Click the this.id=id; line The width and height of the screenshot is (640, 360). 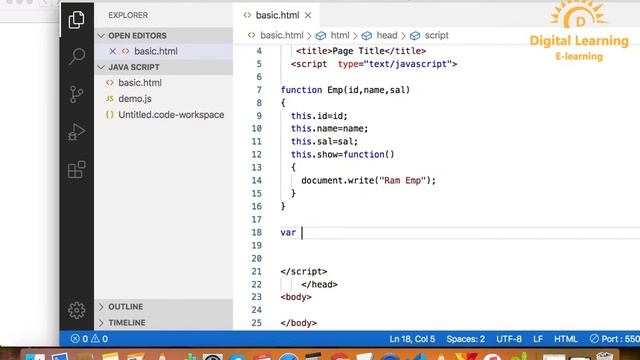(x=319, y=116)
